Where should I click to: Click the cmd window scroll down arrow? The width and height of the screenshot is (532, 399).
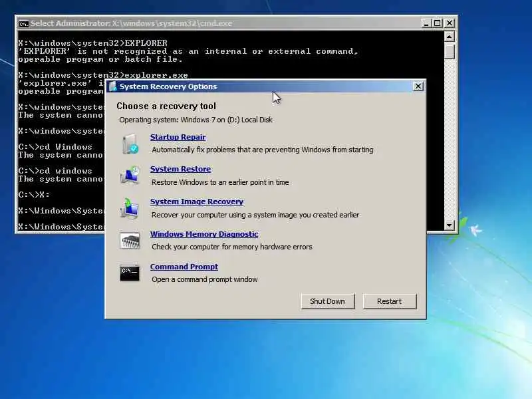point(450,225)
